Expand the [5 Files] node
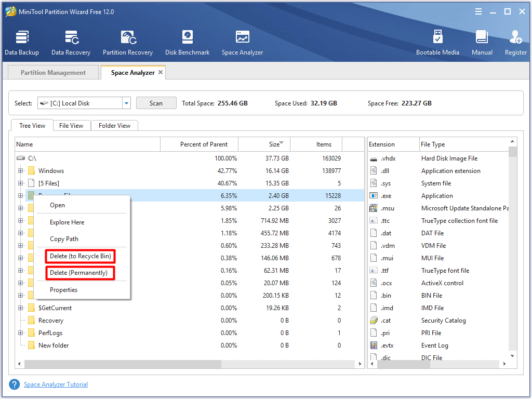532x399 pixels. coord(21,183)
